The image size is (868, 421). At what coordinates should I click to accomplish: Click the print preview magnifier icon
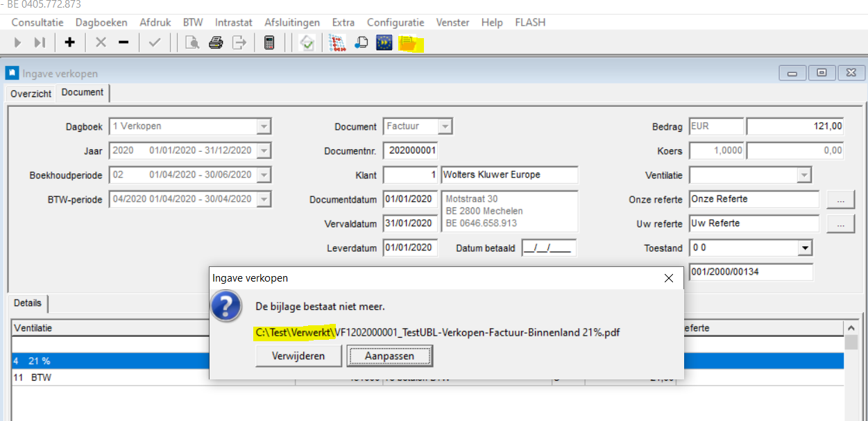192,43
